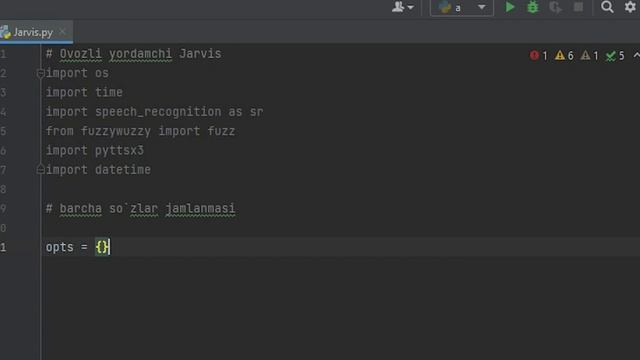Image resolution: width=640 pixels, height=360 pixels.
Task: Click 'fuzzywuzzy' in the from-import line
Action: [116, 131]
